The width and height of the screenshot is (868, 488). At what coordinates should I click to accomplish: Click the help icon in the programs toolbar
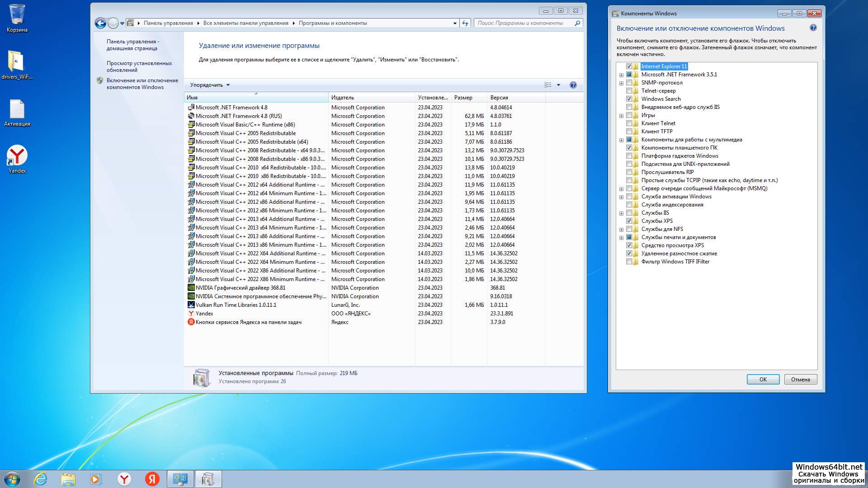pyautogui.click(x=573, y=85)
